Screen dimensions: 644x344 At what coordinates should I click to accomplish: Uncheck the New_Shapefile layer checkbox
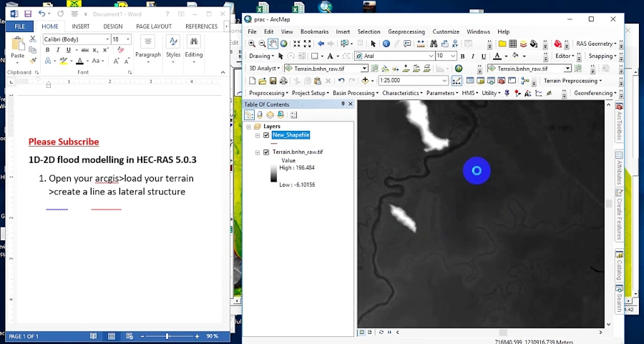point(266,135)
